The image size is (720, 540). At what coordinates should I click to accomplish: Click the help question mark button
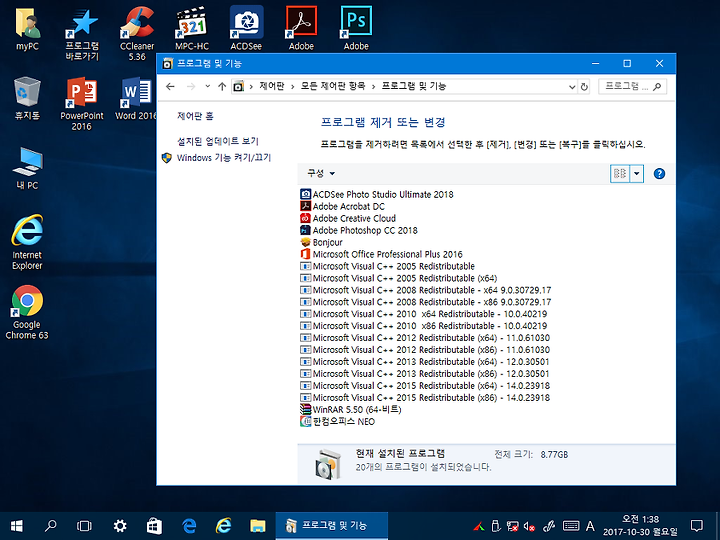659,174
